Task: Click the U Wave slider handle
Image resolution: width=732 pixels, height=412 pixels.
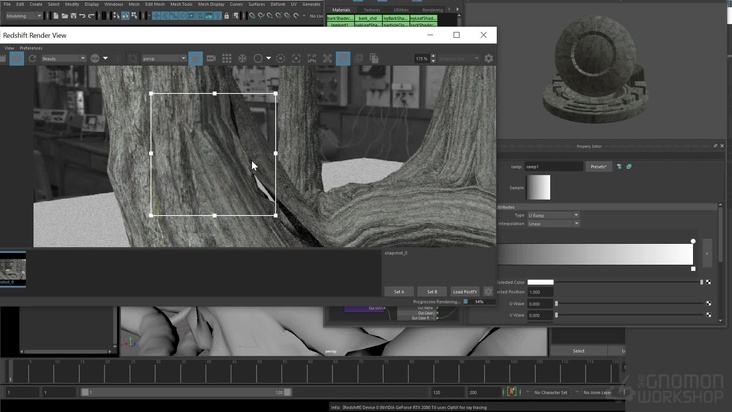Action: [556, 304]
